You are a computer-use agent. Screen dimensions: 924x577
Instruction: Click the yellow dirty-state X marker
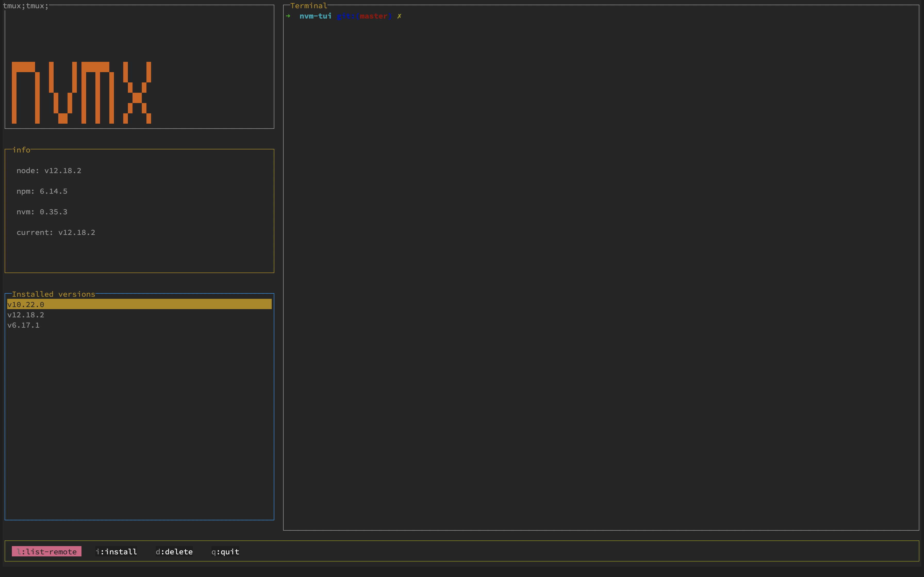point(399,16)
